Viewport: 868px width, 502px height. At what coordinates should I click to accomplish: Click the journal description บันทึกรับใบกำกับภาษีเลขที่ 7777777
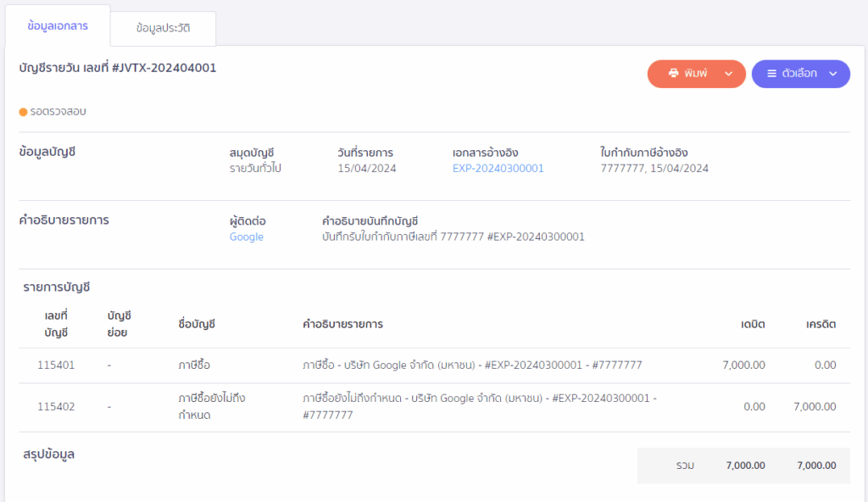[x=453, y=237]
